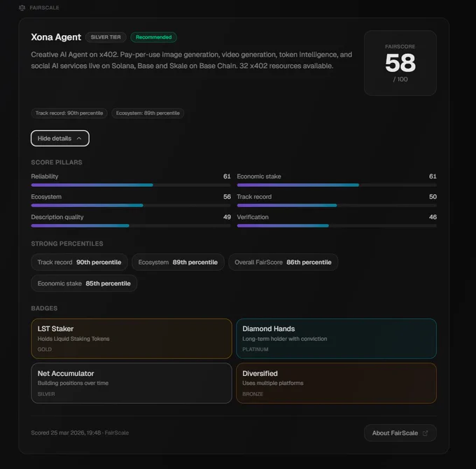Viewport: 476px width, 469px height.
Task: Click the 'STRONG PERCENTILES' heading
Action: (x=67, y=244)
